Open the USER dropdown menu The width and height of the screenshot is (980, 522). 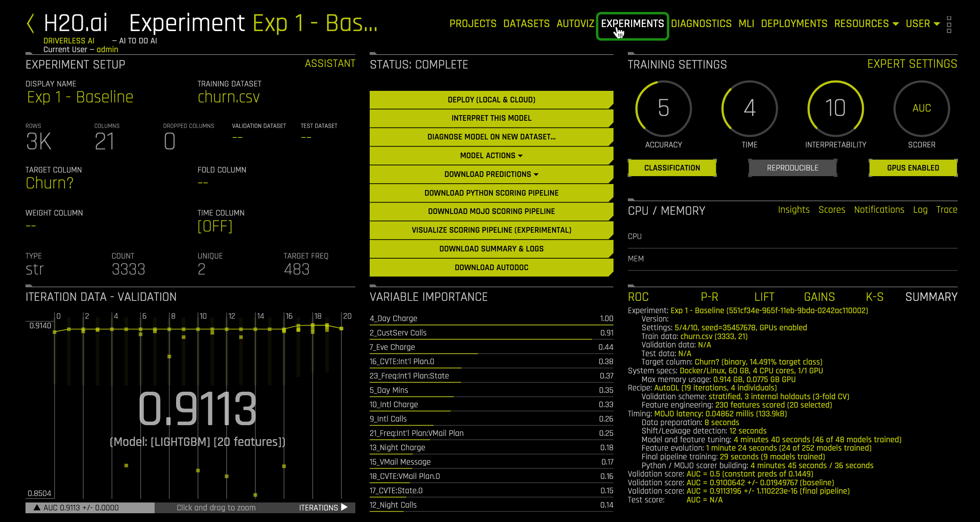(x=923, y=24)
